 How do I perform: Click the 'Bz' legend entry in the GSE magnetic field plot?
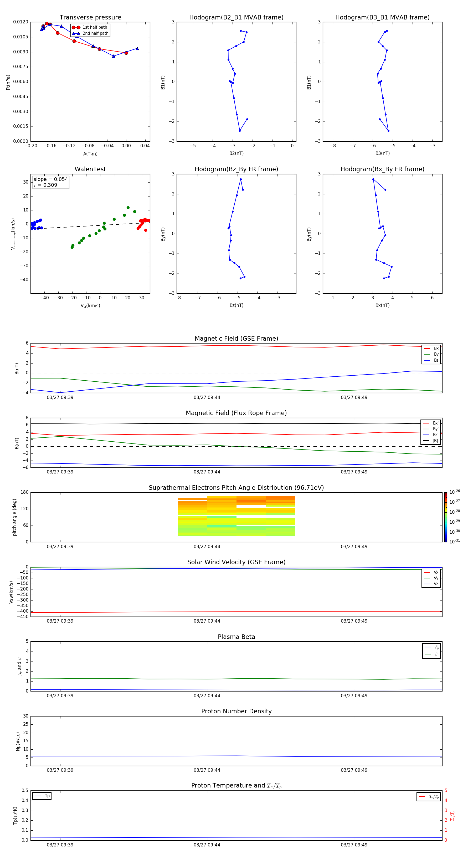pos(431,360)
